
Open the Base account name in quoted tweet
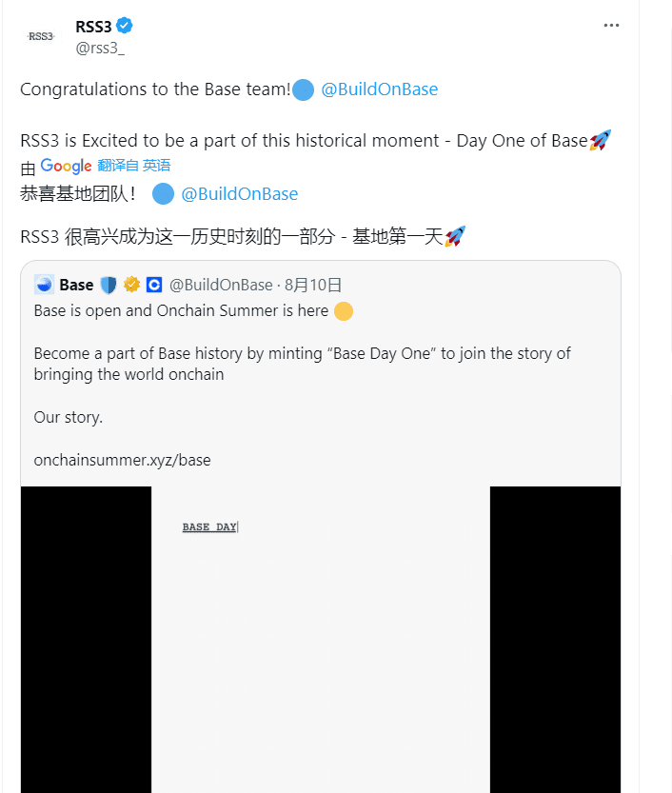pos(76,285)
